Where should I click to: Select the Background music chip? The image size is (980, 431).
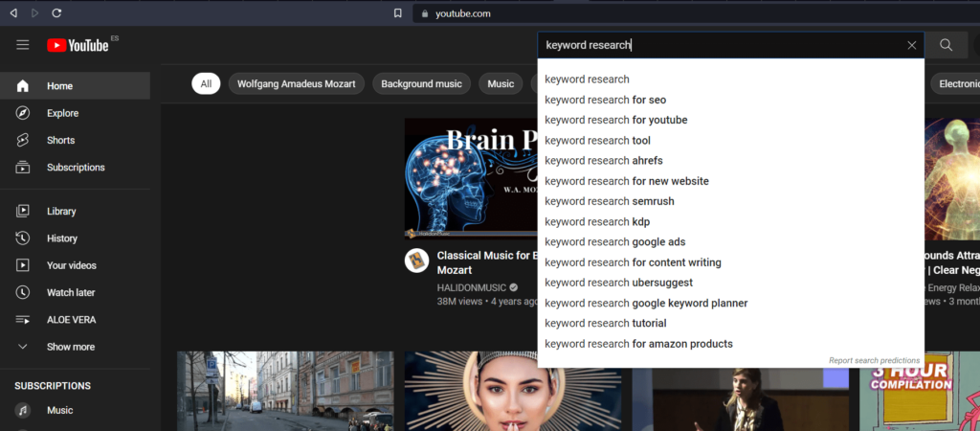point(421,84)
